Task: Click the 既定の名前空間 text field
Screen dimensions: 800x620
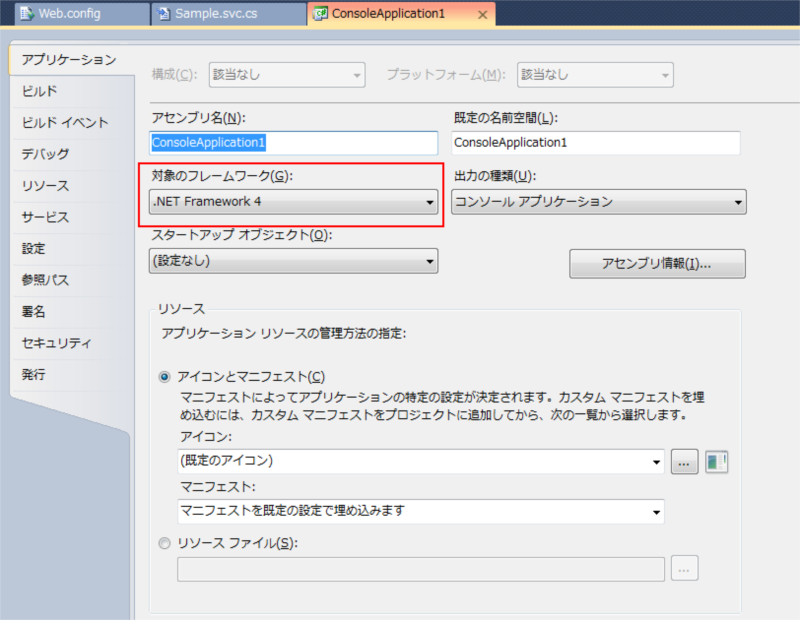Action: pyautogui.click(x=595, y=143)
